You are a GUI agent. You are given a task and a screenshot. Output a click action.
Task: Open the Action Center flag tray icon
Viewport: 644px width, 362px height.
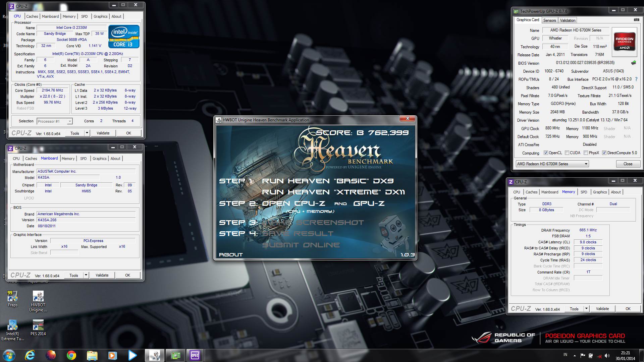pos(583,356)
